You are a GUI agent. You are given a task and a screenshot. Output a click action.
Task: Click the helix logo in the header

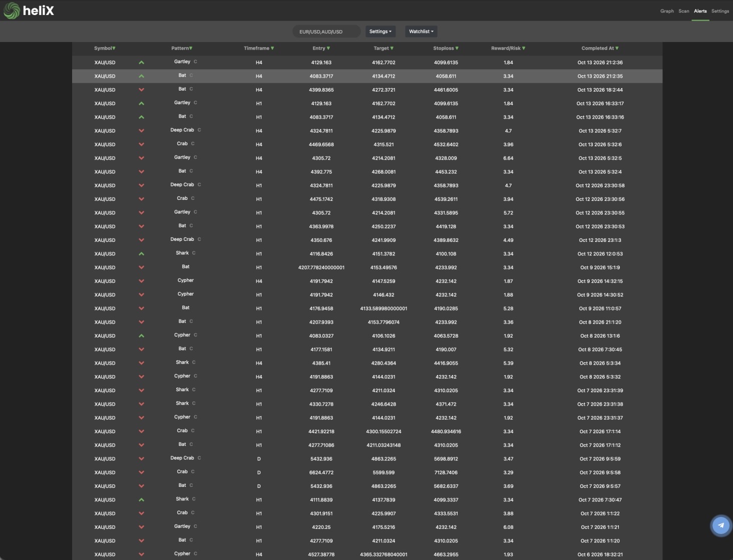pos(29,11)
